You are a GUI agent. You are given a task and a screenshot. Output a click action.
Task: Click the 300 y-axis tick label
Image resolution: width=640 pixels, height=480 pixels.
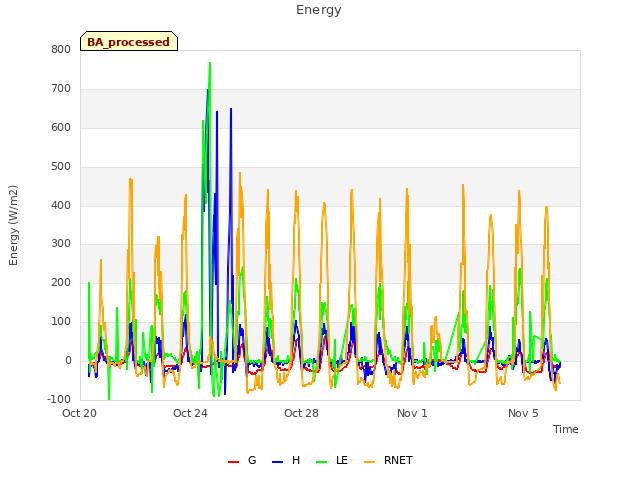click(61, 244)
